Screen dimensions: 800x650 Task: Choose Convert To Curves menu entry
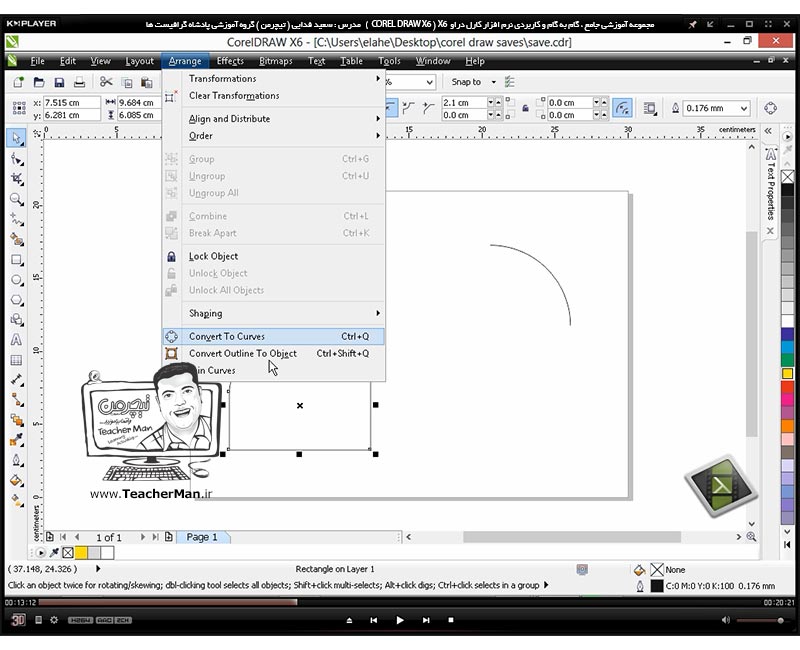tap(273, 336)
